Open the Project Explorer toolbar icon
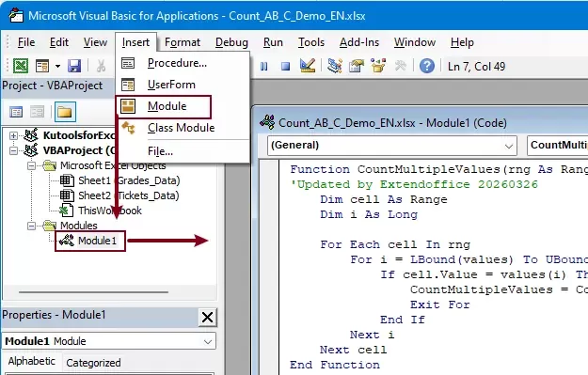 (x=334, y=66)
